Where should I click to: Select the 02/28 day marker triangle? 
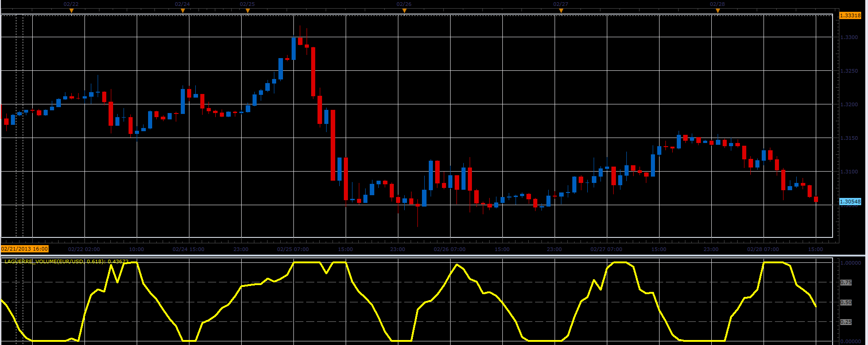718,11
